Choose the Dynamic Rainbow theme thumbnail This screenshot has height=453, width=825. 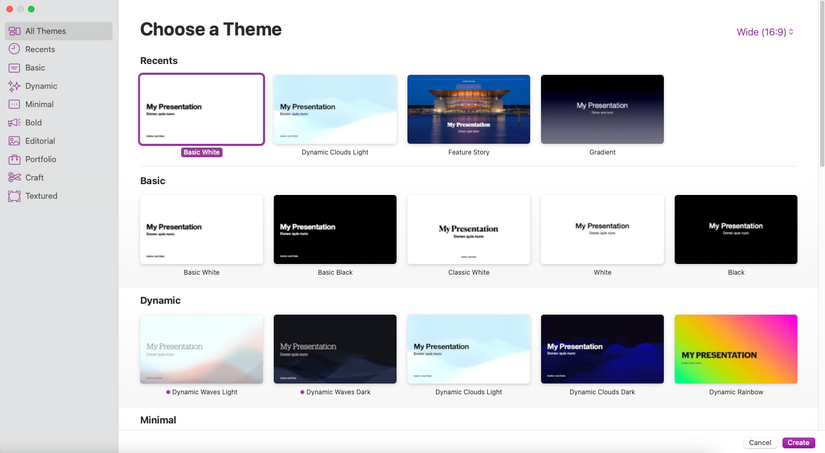(736, 349)
